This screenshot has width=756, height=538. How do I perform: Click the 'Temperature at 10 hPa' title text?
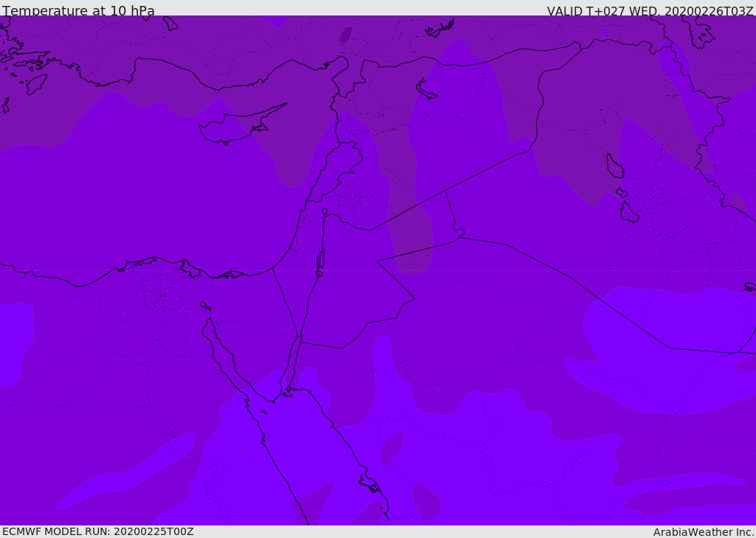78,10
